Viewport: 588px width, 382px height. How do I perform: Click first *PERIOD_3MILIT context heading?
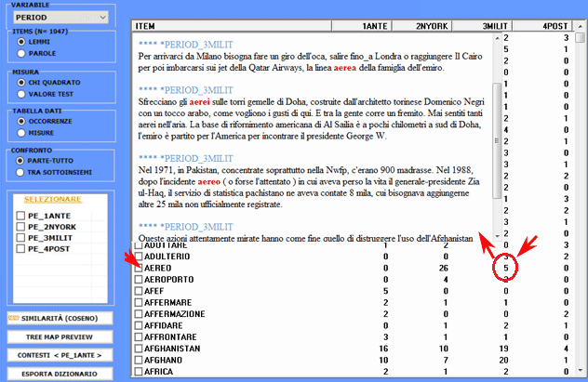click(x=186, y=45)
